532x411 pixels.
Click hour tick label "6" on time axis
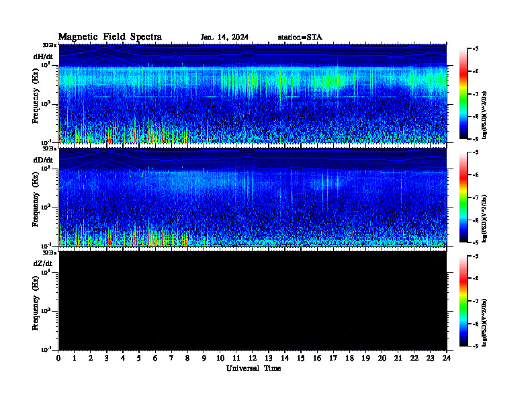click(155, 359)
